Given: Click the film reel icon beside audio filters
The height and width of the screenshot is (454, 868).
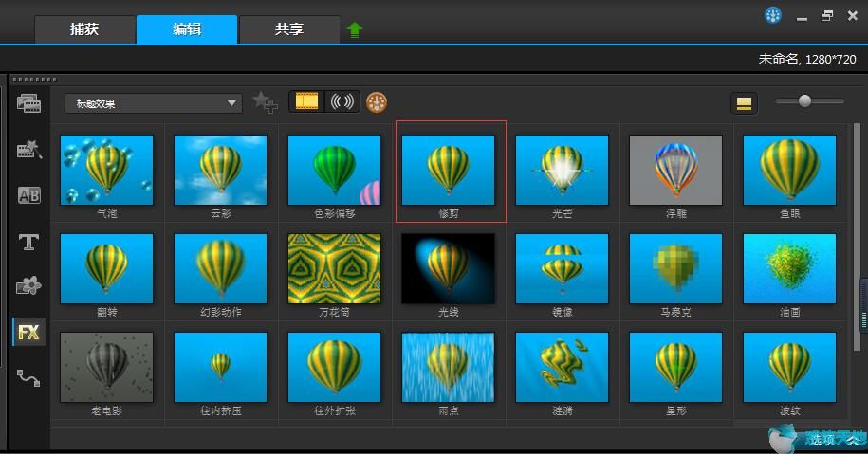Looking at the screenshot, I should (x=377, y=102).
